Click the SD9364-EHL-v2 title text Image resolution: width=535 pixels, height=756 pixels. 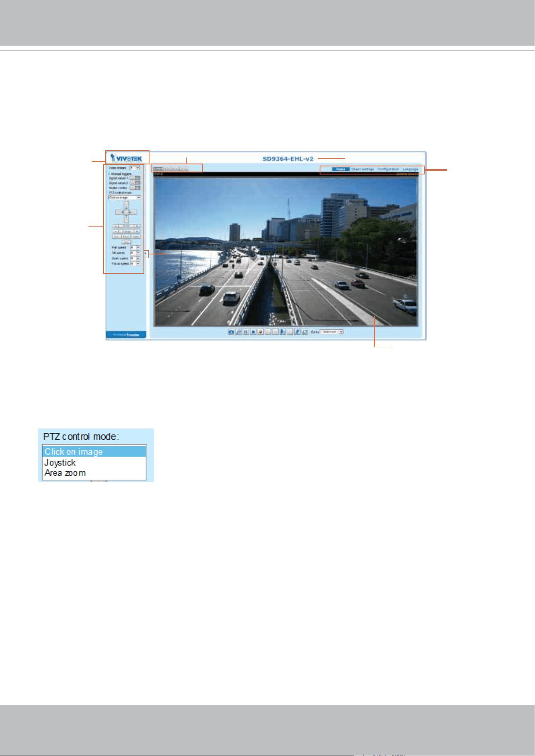(x=288, y=159)
